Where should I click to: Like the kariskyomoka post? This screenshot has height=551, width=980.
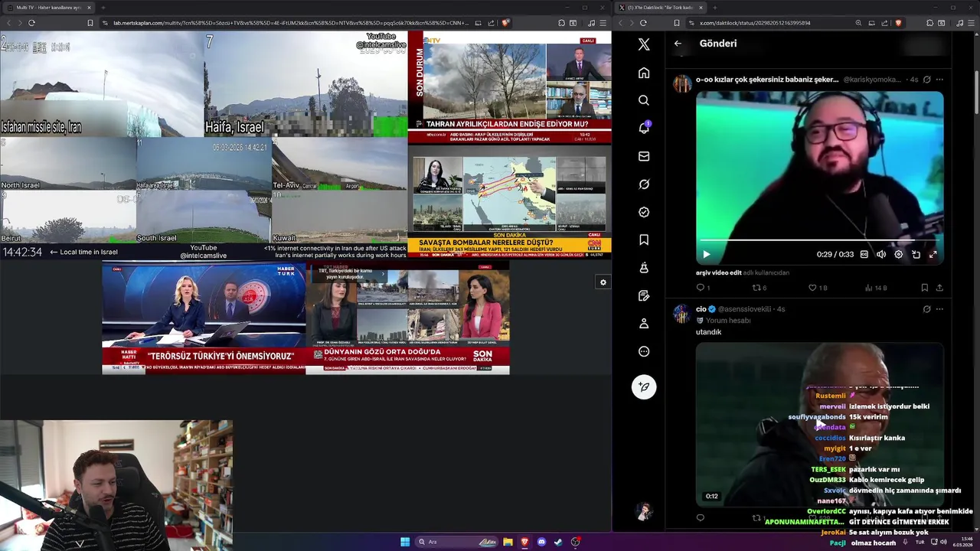818,288
